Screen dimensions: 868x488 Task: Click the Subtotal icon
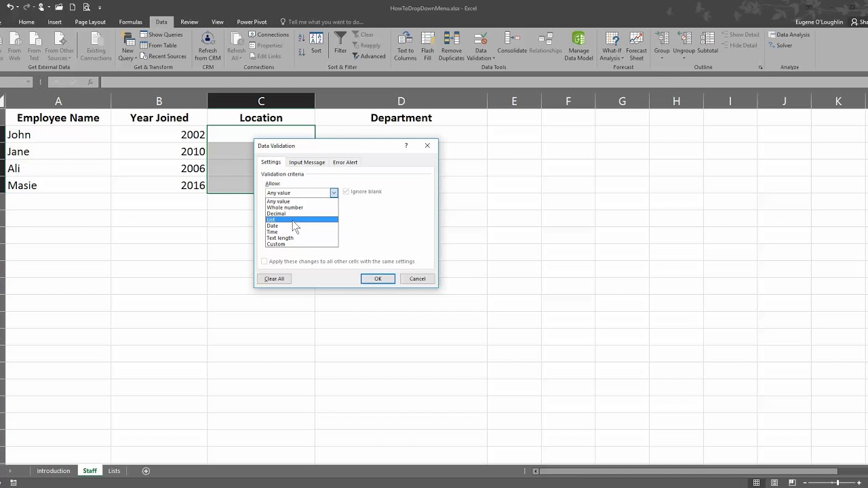707,43
